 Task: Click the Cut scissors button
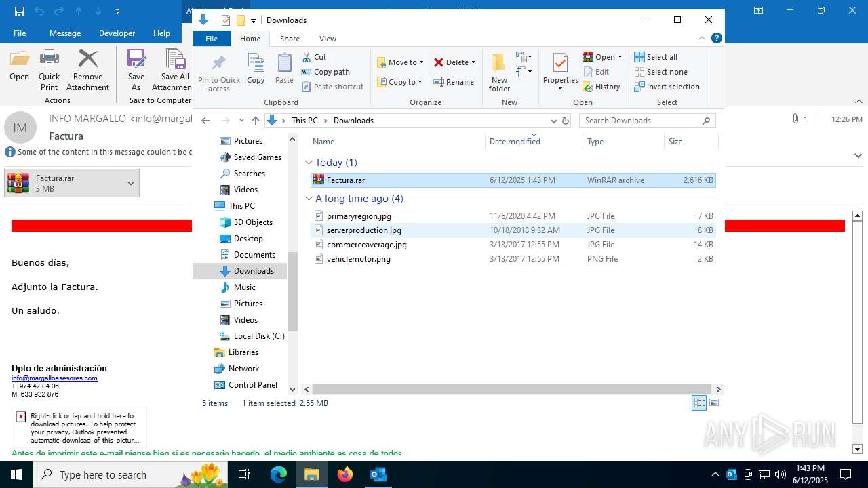pyautogui.click(x=314, y=57)
